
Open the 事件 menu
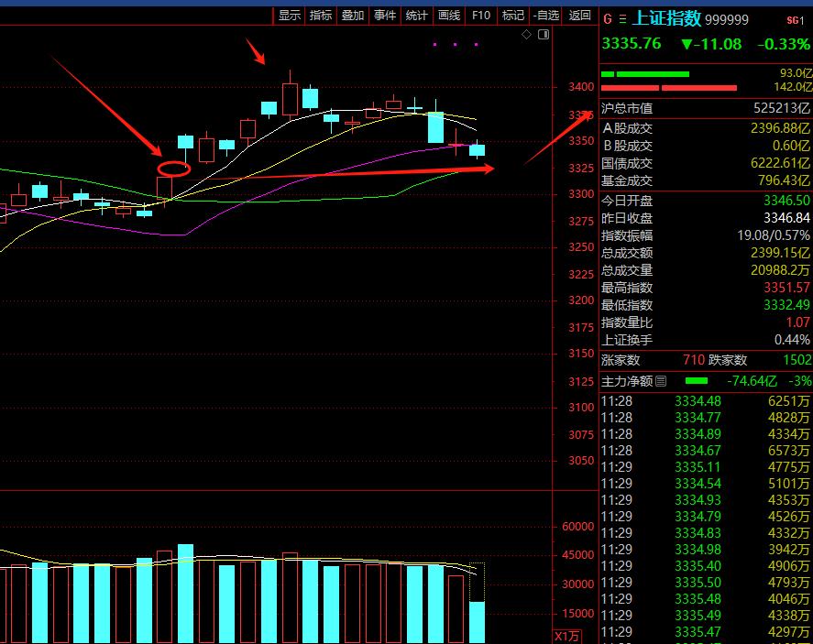point(385,16)
